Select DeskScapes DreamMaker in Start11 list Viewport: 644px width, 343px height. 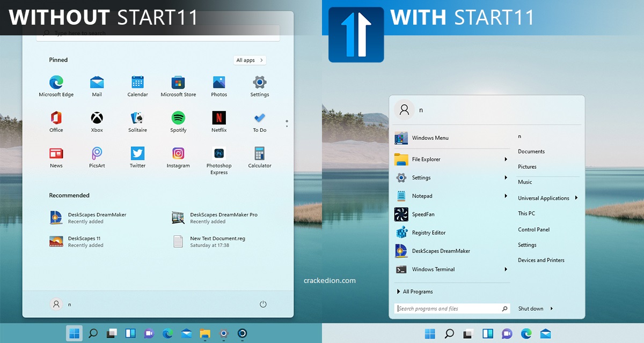pos(452,251)
